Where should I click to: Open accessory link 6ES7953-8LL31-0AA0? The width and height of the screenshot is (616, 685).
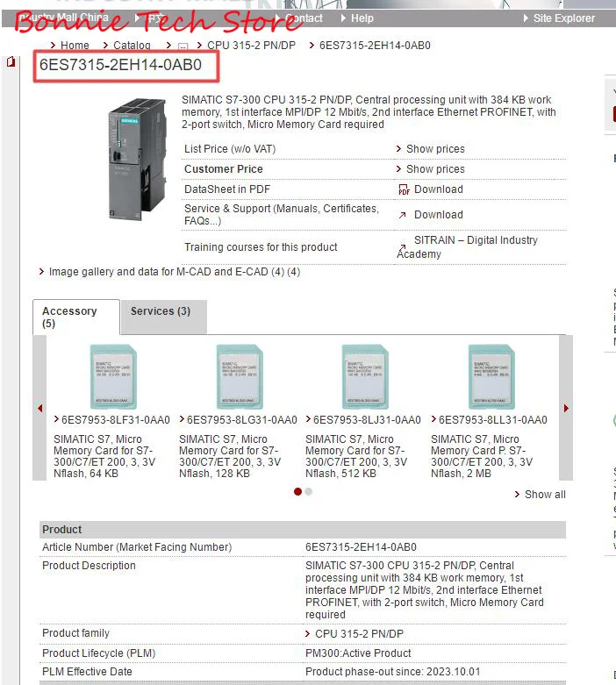pyautogui.click(x=493, y=420)
